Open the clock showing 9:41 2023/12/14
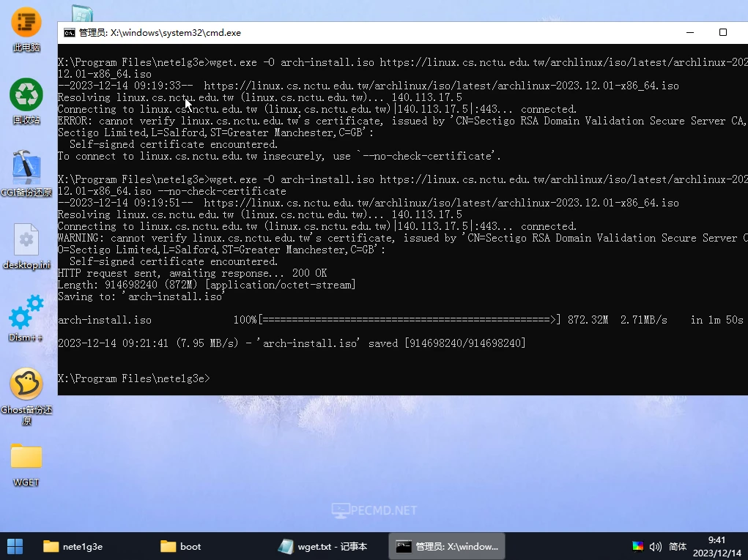748x560 pixels. [717, 546]
